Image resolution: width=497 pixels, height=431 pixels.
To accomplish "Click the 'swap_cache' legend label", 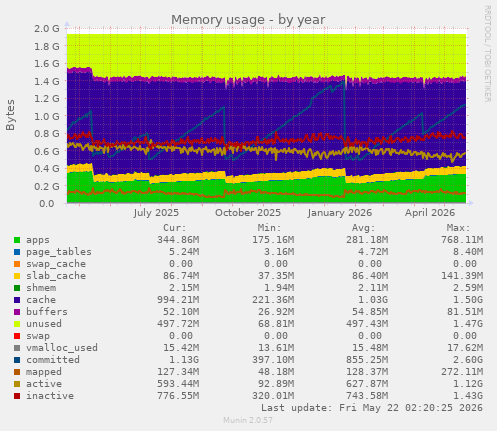I will [56, 264].
